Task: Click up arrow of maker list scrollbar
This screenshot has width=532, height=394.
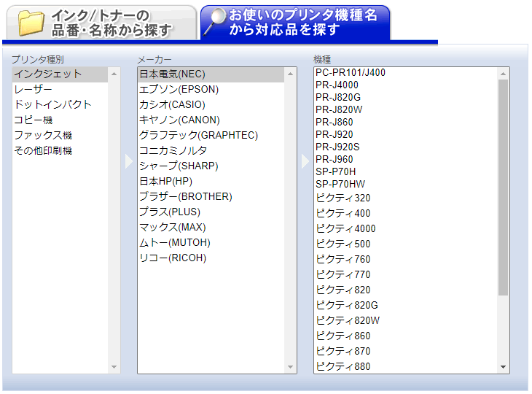Action: (x=291, y=74)
